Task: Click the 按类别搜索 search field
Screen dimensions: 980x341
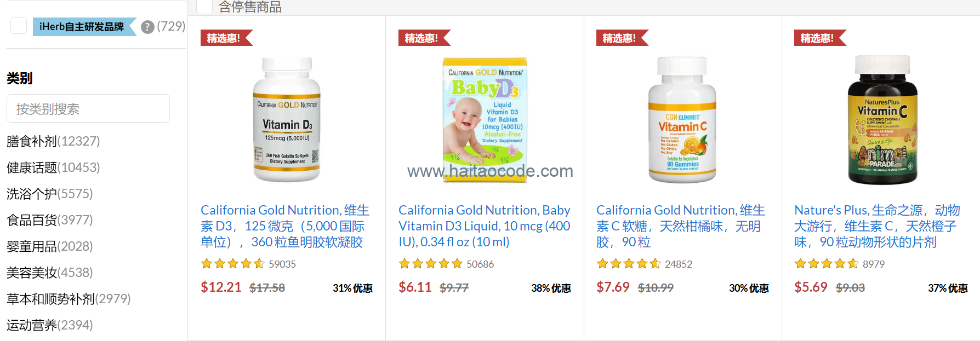Action: pos(88,108)
